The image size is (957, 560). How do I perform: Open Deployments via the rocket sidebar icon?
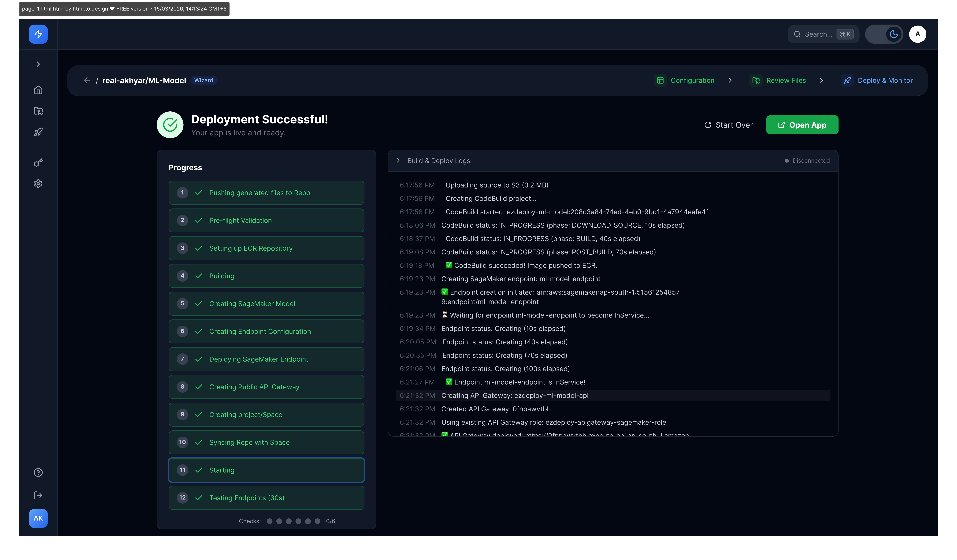[38, 132]
